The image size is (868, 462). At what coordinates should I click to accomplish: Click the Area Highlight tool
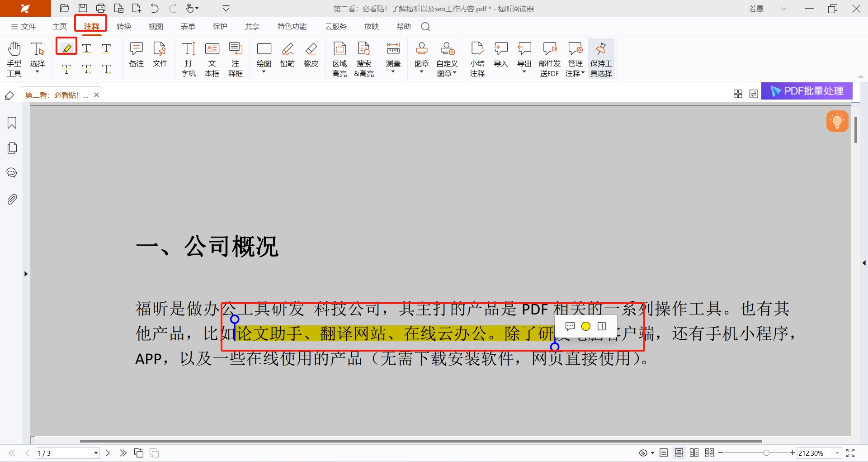click(x=339, y=59)
